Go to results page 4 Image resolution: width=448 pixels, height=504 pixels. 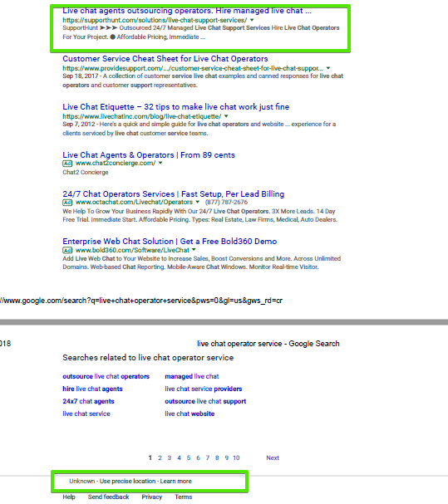tap(179, 458)
